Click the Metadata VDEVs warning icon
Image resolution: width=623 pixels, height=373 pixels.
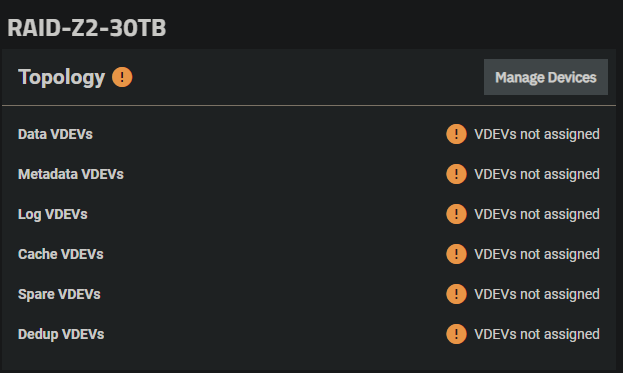click(x=456, y=174)
